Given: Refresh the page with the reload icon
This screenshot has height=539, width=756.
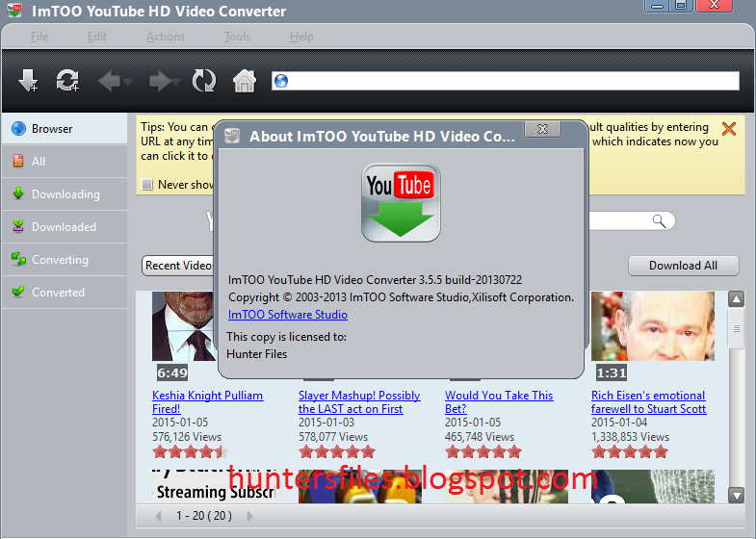Looking at the screenshot, I should [203, 81].
